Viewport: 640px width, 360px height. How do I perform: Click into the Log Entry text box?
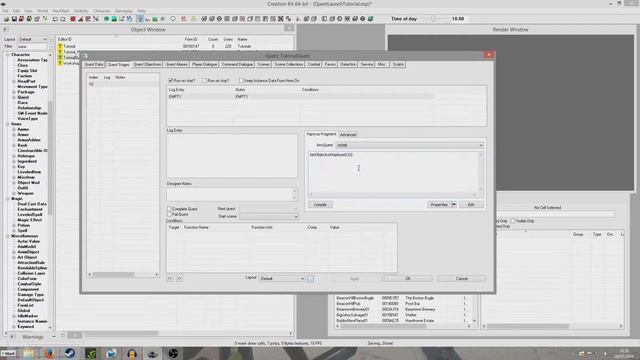232,156
